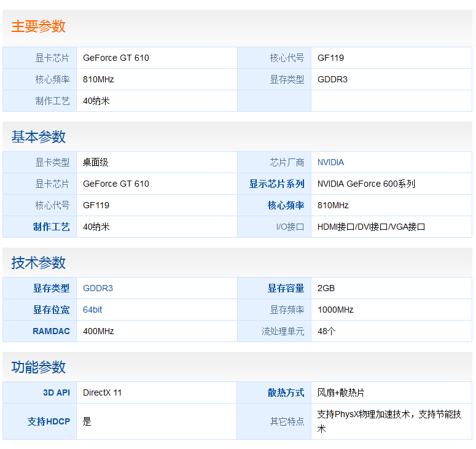Viewport: 476px width, 449px height.
Task: Click the 芯片厂商 label
Action: pos(287,162)
